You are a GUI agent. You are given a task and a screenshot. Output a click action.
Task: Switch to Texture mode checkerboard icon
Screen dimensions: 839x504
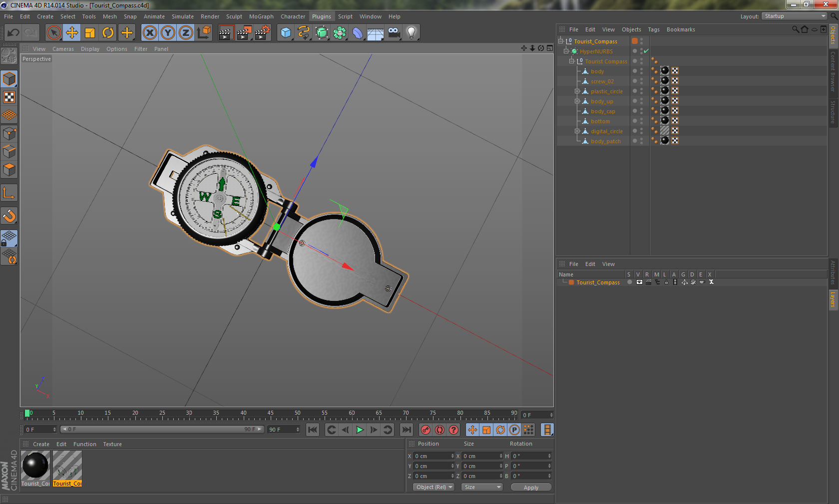click(9, 97)
